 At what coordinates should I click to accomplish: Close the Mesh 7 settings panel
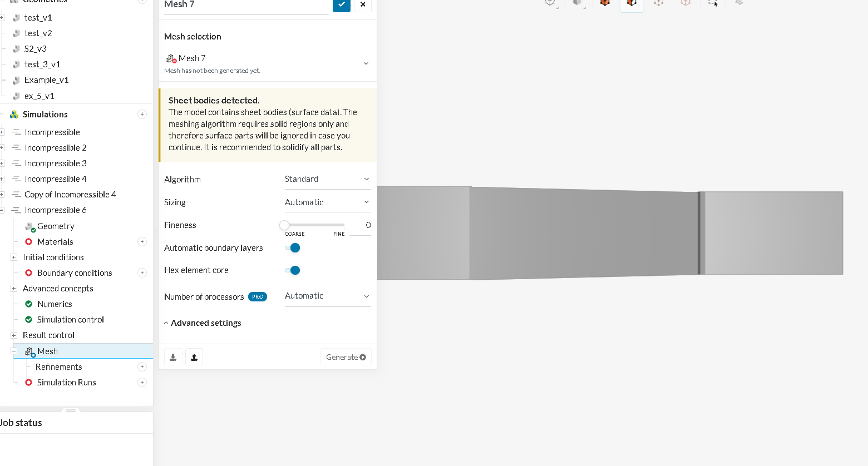click(363, 4)
